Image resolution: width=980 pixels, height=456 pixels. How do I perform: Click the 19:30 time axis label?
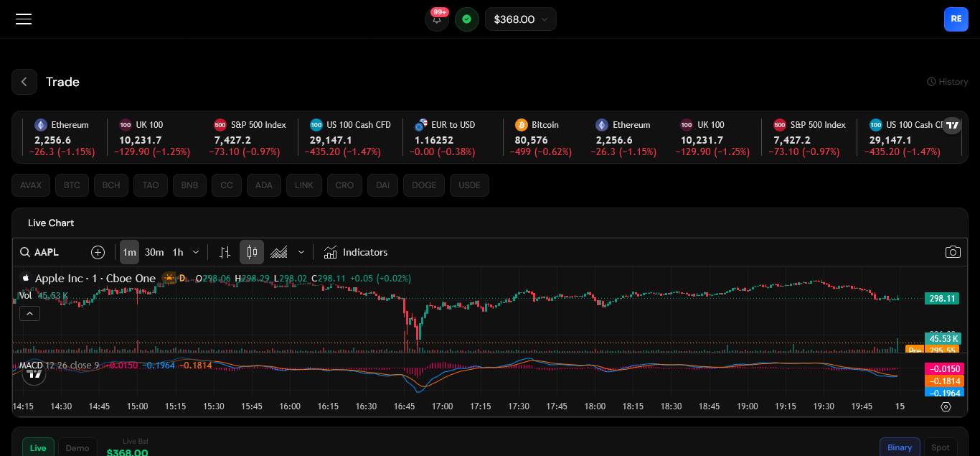(x=824, y=406)
